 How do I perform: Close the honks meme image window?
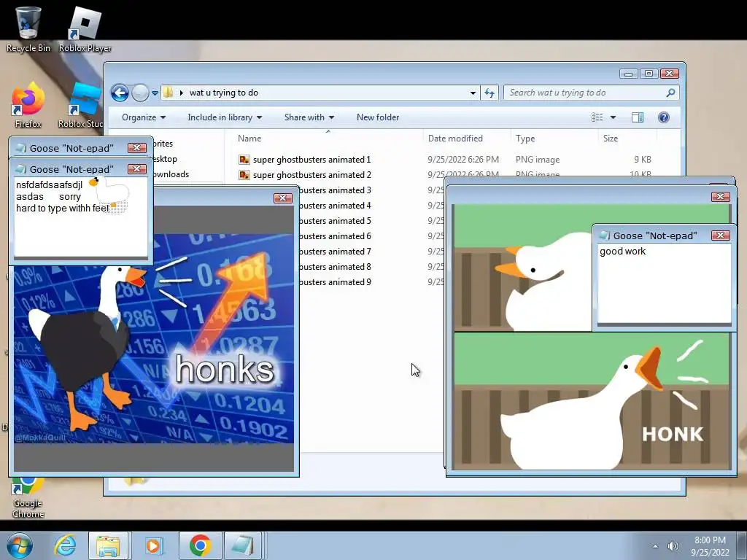(283, 198)
